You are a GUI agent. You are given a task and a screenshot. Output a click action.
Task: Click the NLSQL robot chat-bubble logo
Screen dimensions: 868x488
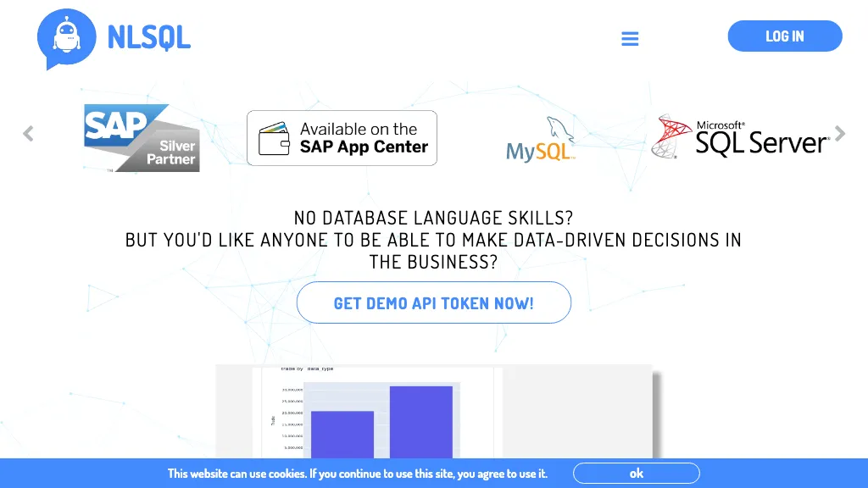click(x=66, y=38)
